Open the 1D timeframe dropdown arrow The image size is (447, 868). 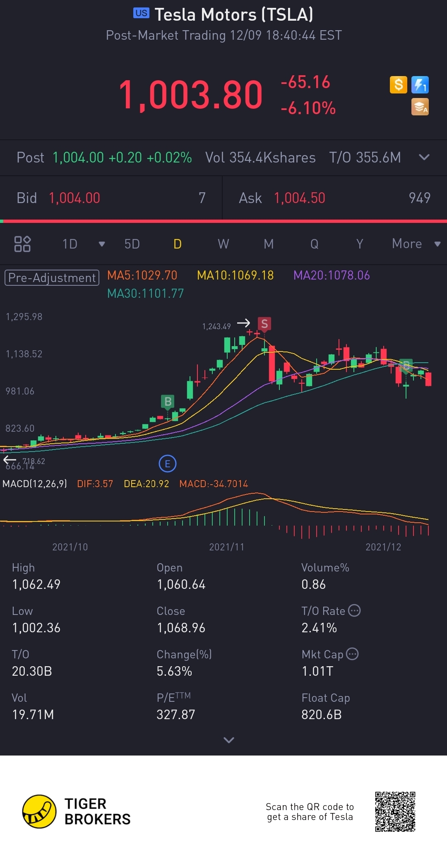102,244
